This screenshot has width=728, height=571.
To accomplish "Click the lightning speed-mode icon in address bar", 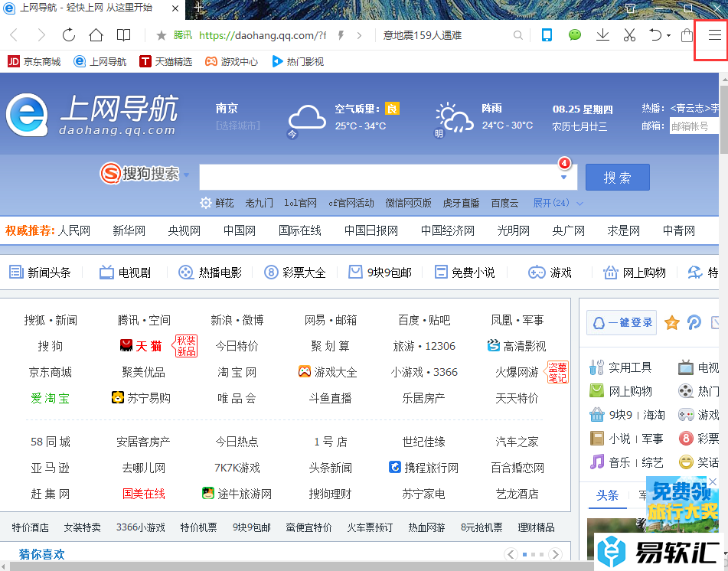I will 341,35.
